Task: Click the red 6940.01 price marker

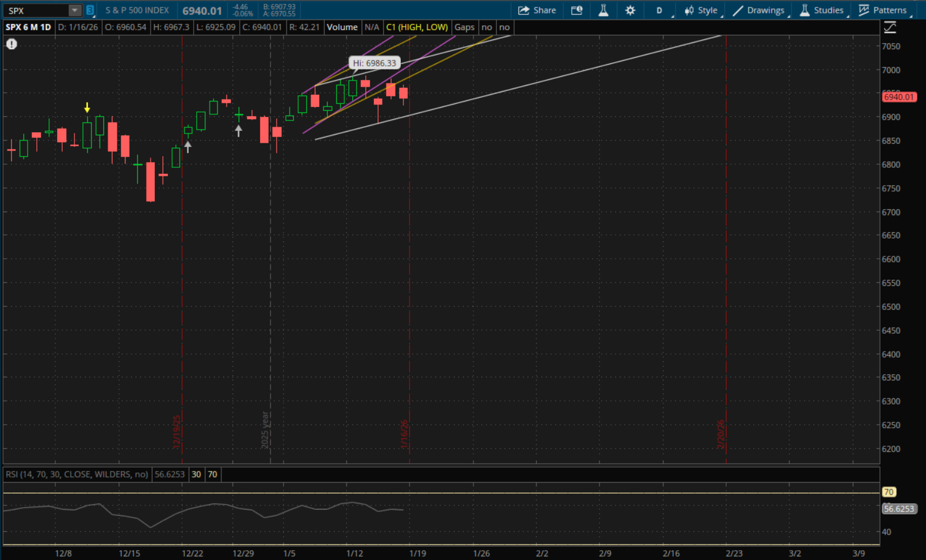Action: [x=898, y=97]
